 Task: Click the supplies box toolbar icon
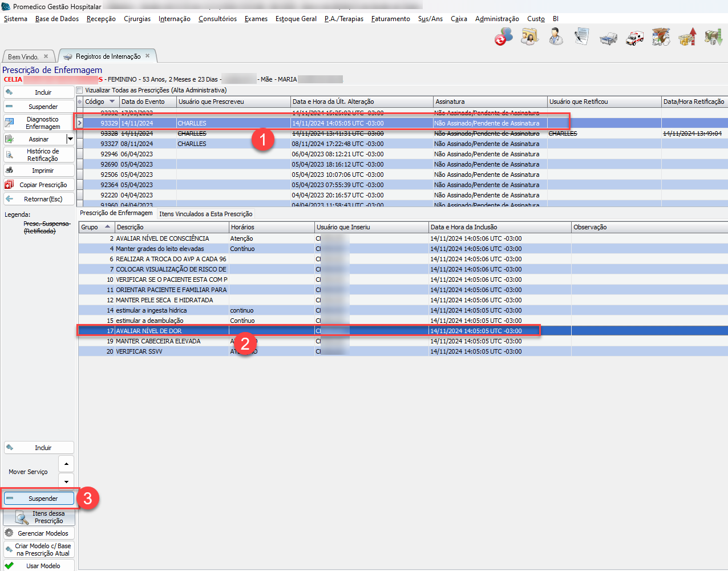click(661, 37)
